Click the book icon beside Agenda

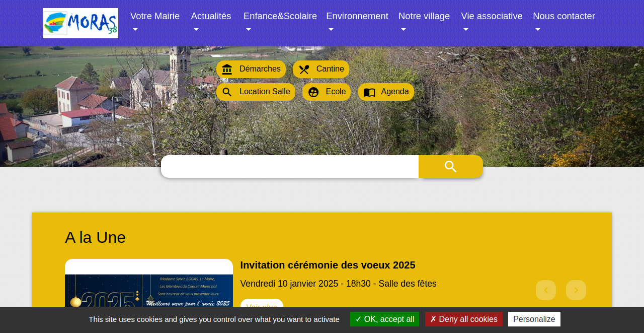(369, 92)
